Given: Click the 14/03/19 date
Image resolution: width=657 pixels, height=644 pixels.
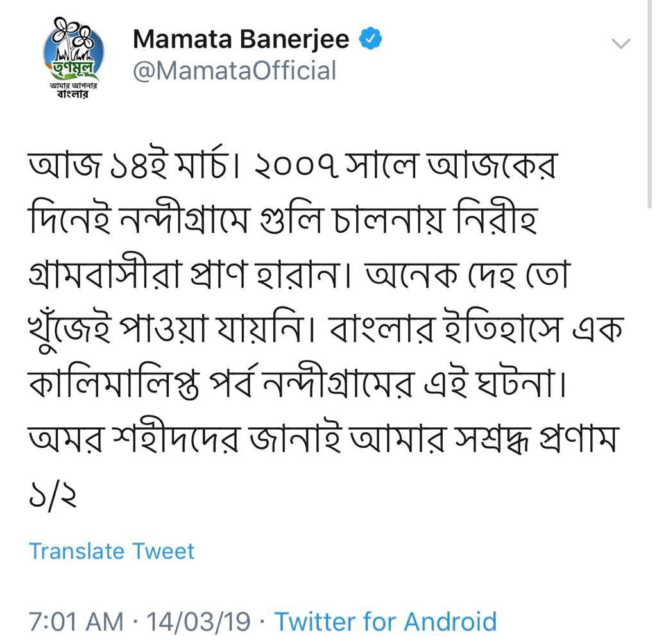Looking at the screenshot, I should point(198,621).
